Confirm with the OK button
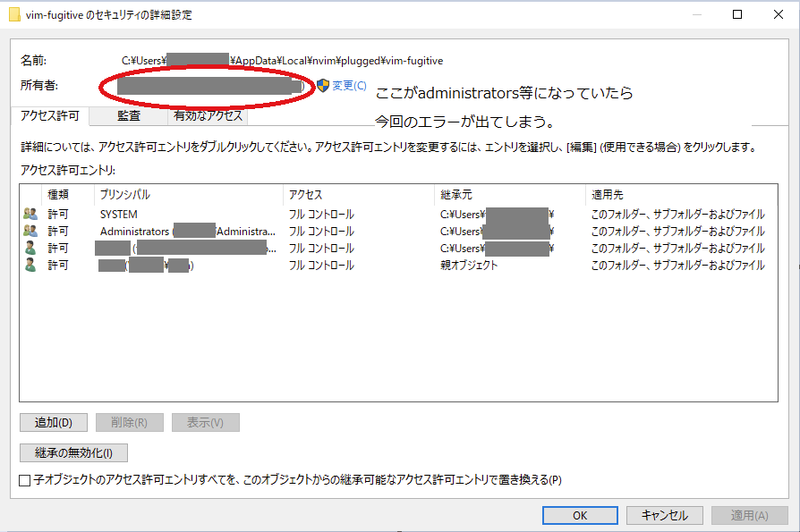This screenshot has width=800, height=532. [x=580, y=515]
